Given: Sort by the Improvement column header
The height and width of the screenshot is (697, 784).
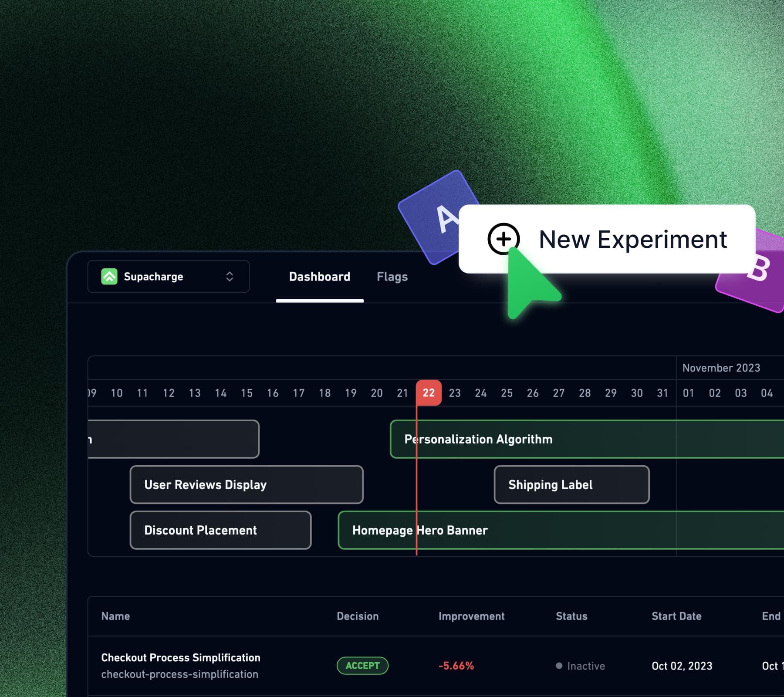Looking at the screenshot, I should click(x=471, y=616).
